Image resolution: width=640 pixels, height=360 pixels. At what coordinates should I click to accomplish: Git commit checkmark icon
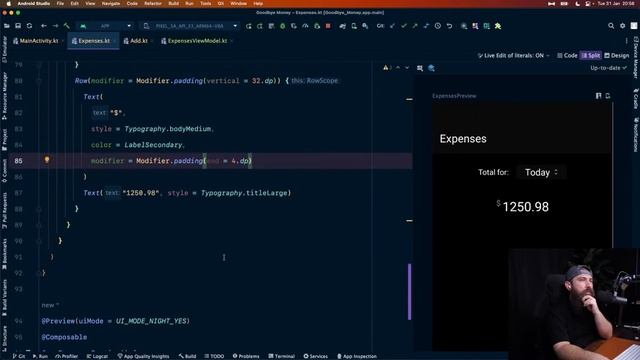coord(404,26)
